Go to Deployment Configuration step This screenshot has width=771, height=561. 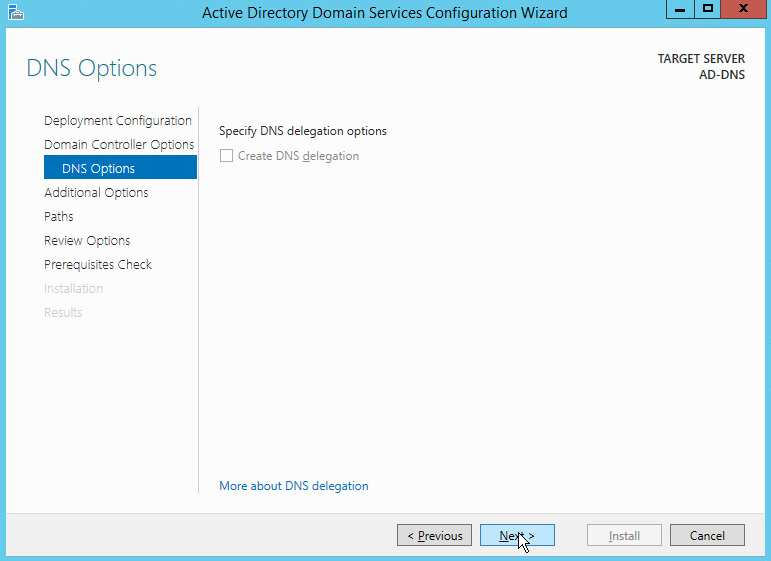[x=117, y=121]
